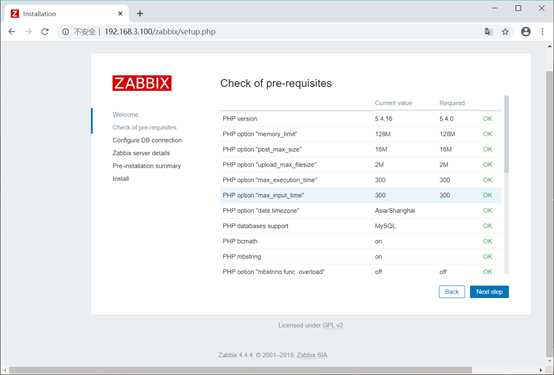Select Check of pre-requisites step
The image size is (554, 375).
144,127
